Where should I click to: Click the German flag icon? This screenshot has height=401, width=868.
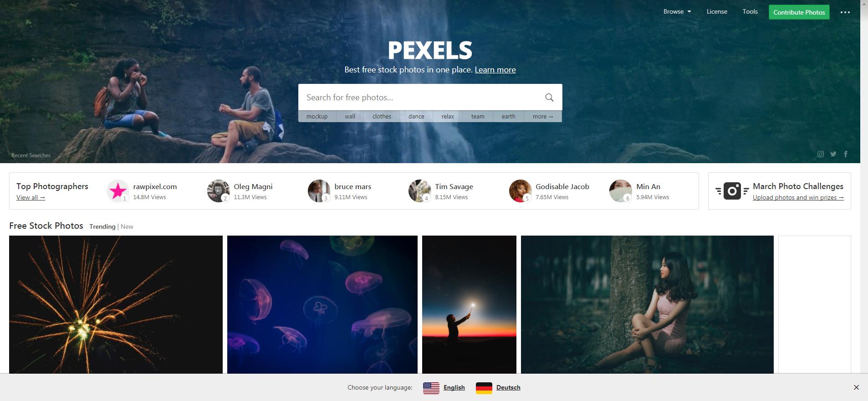pos(484,388)
